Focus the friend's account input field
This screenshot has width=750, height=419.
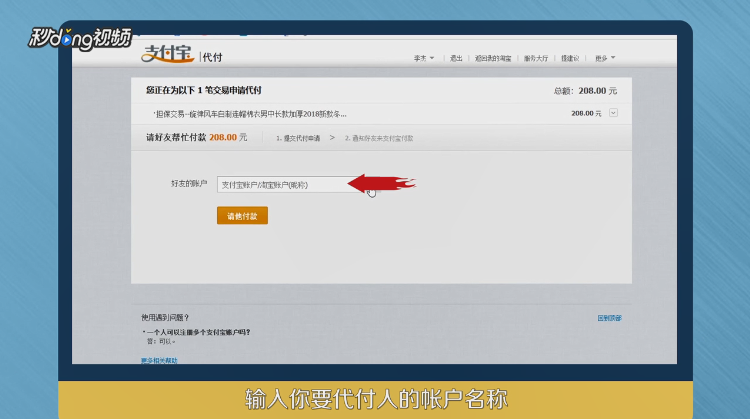point(292,185)
